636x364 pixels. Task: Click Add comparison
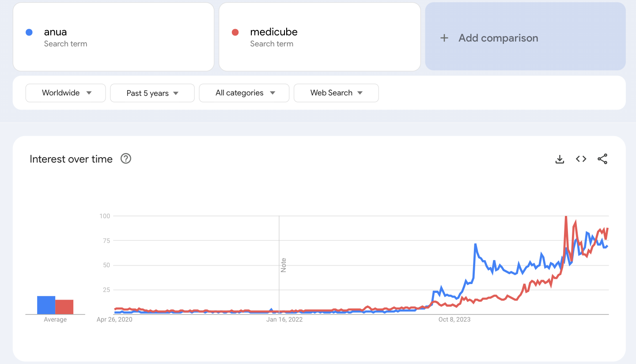[498, 38]
